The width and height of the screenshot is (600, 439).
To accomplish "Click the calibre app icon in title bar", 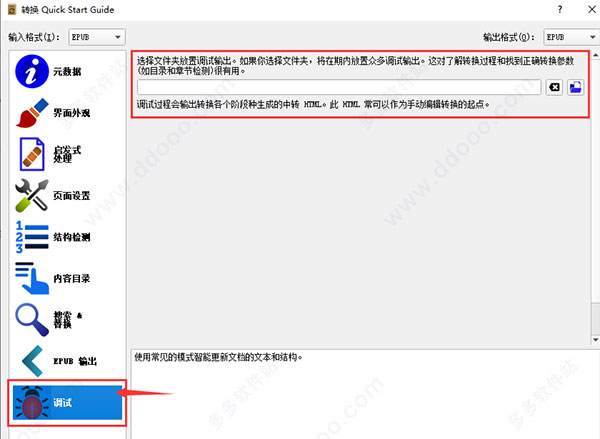I will (x=12, y=9).
